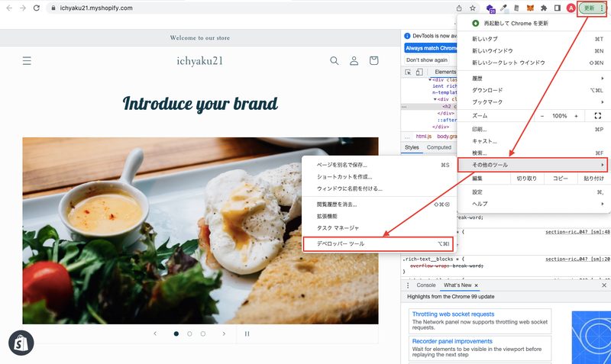Switch to DevTools Computed tab
611x364 pixels.
[438, 147]
